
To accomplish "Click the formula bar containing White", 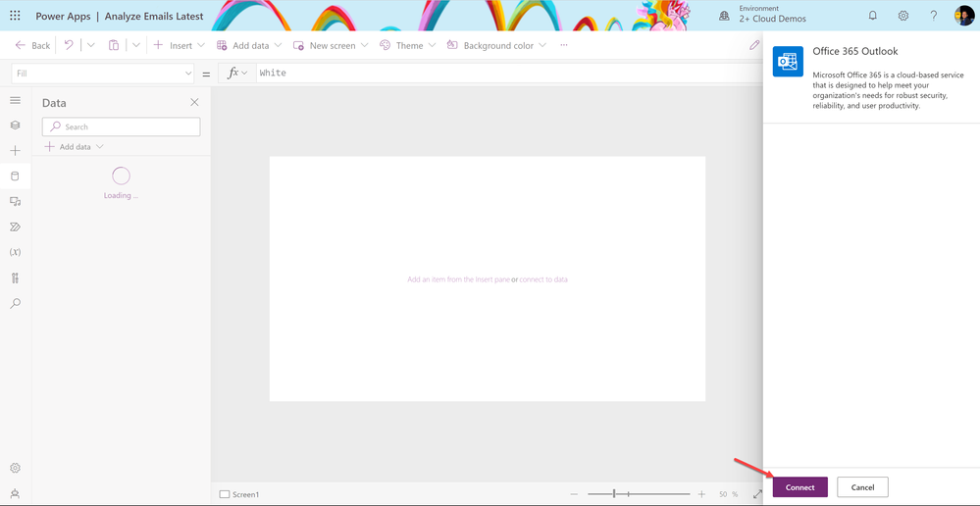I will [x=509, y=74].
